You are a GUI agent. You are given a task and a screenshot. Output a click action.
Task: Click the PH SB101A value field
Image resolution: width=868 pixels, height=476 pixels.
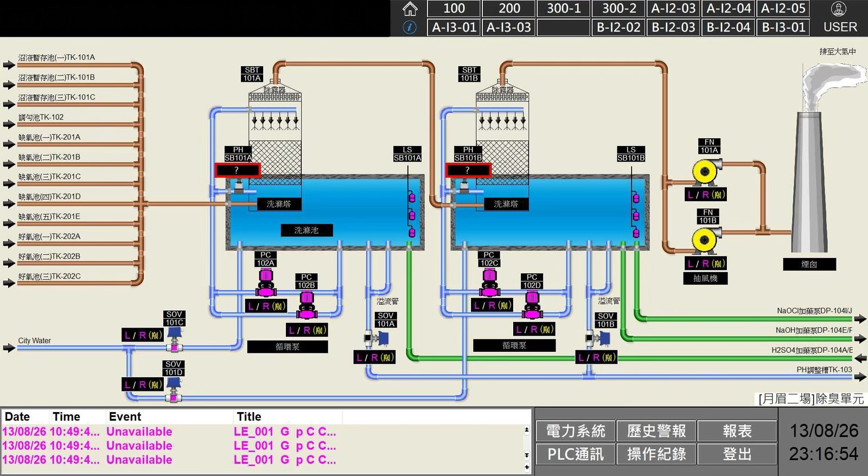pyautogui.click(x=238, y=170)
